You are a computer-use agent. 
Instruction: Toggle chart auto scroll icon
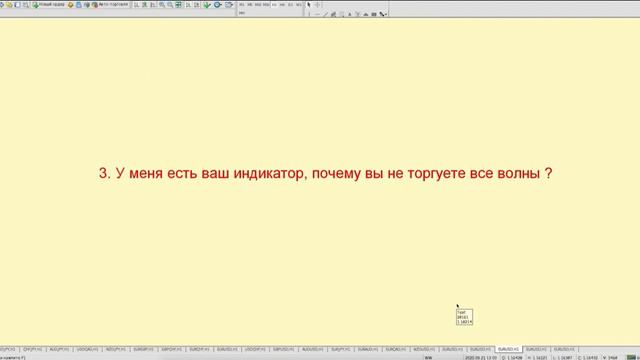(x=188, y=5)
